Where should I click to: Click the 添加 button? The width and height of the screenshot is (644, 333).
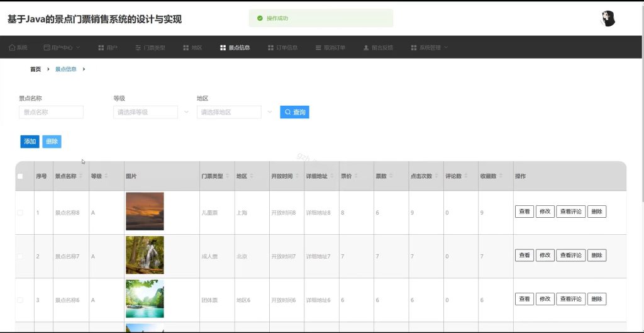coord(30,142)
